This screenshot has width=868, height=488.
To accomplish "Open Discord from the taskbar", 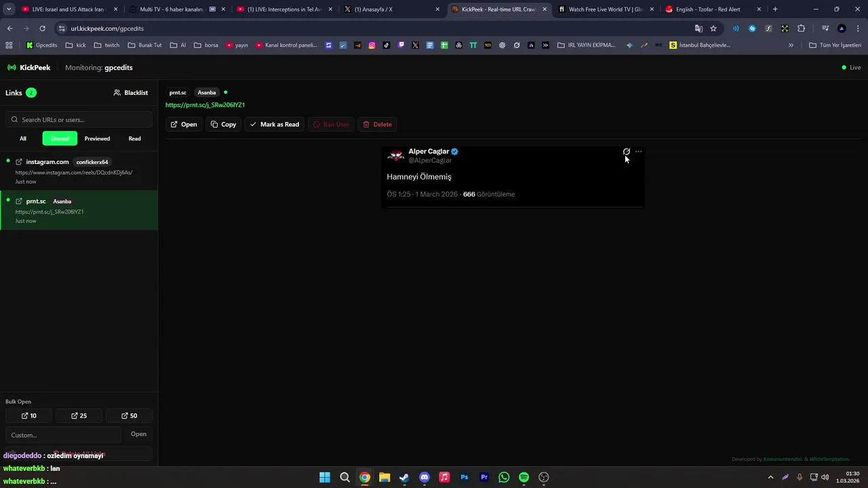I will [425, 477].
